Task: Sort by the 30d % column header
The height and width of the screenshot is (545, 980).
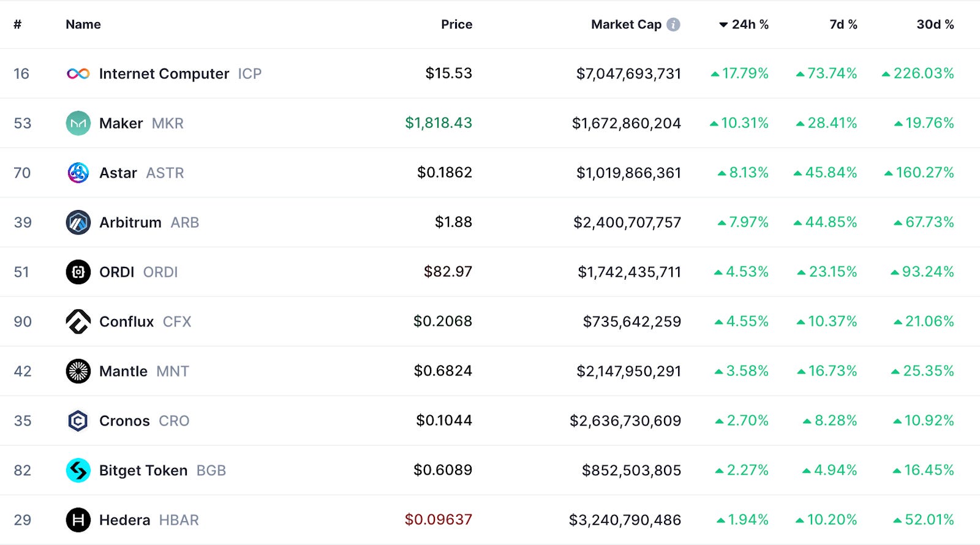Action: (x=935, y=24)
